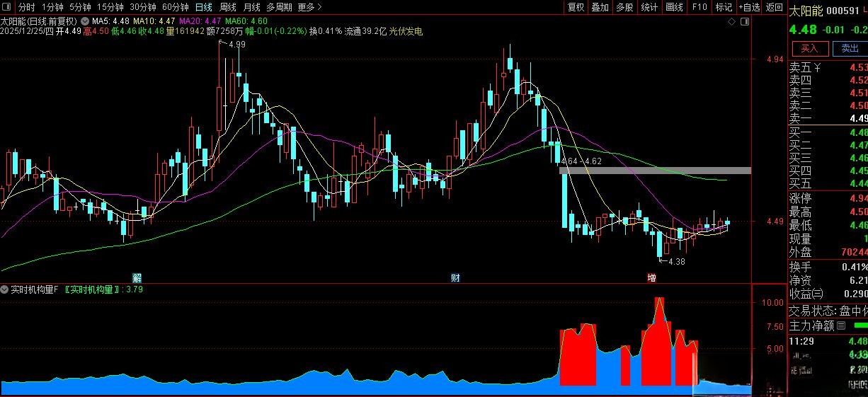Toggle 复权 price adjustment
Viewport: 868px width, 397px height.
pos(576,7)
